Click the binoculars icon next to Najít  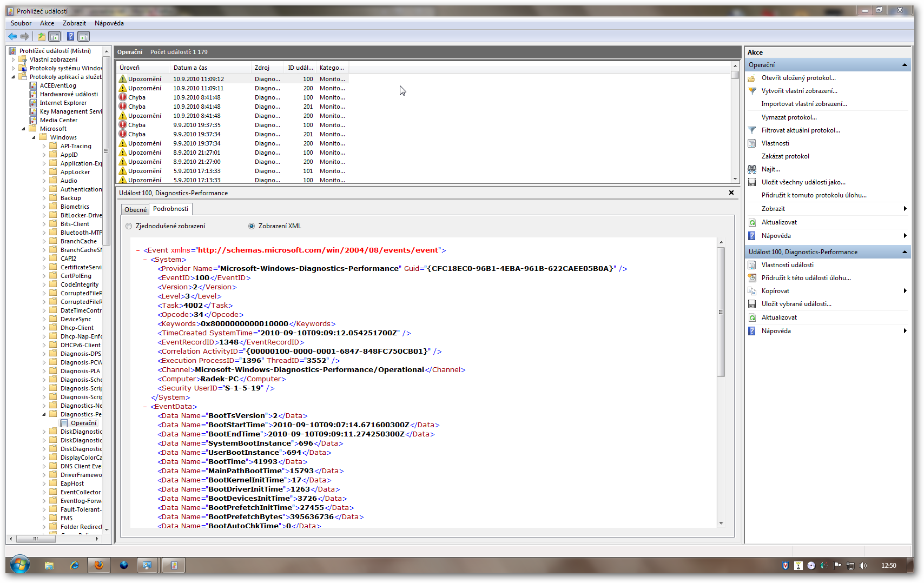(751, 169)
